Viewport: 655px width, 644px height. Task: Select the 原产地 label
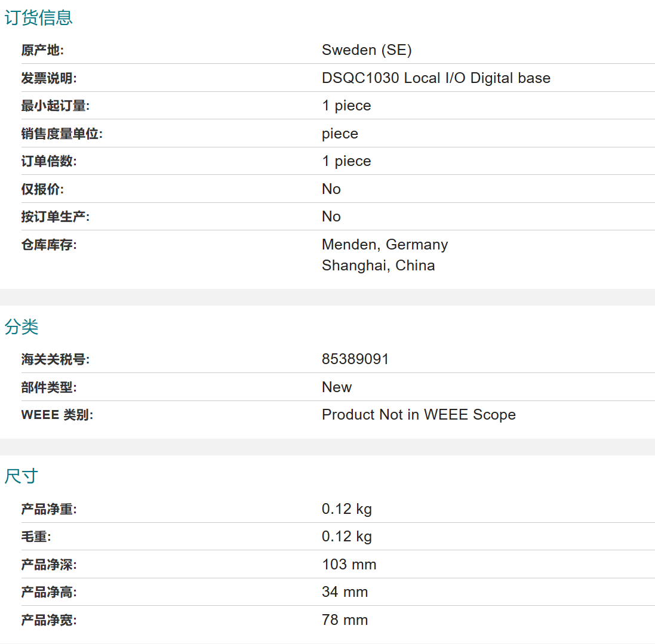click(x=42, y=50)
